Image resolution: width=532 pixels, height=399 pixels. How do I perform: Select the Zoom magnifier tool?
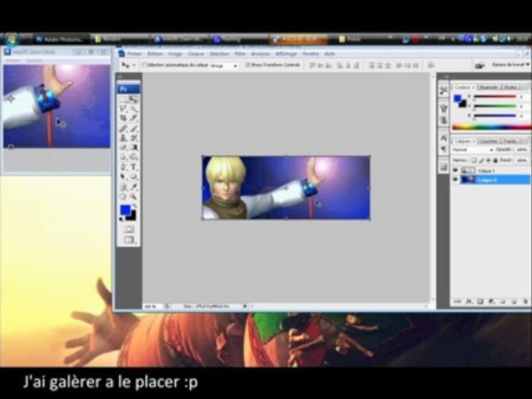[x=134, y=196]
